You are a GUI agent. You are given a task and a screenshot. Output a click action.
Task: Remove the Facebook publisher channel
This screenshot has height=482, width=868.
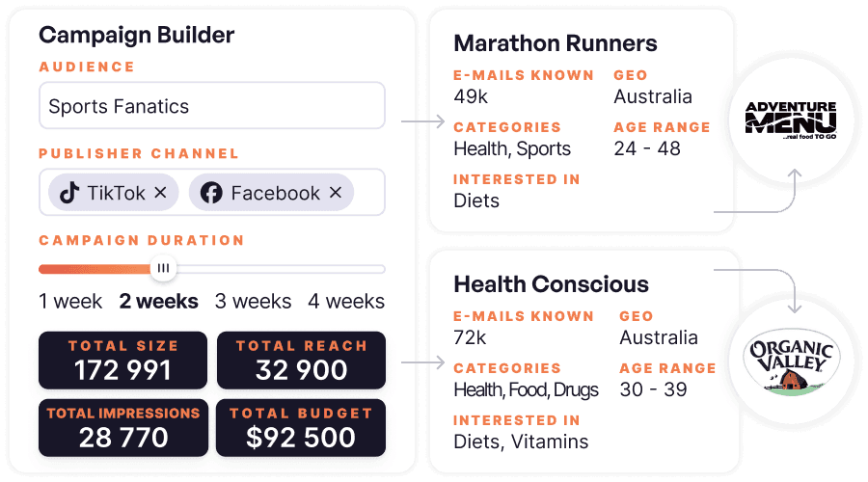click(336, 193)
